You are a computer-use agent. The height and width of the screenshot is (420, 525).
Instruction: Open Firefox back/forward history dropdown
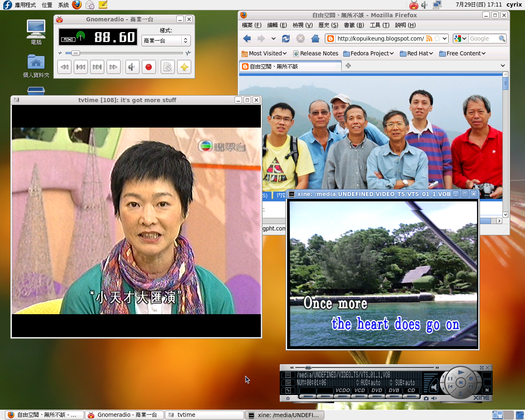[273, 39]
